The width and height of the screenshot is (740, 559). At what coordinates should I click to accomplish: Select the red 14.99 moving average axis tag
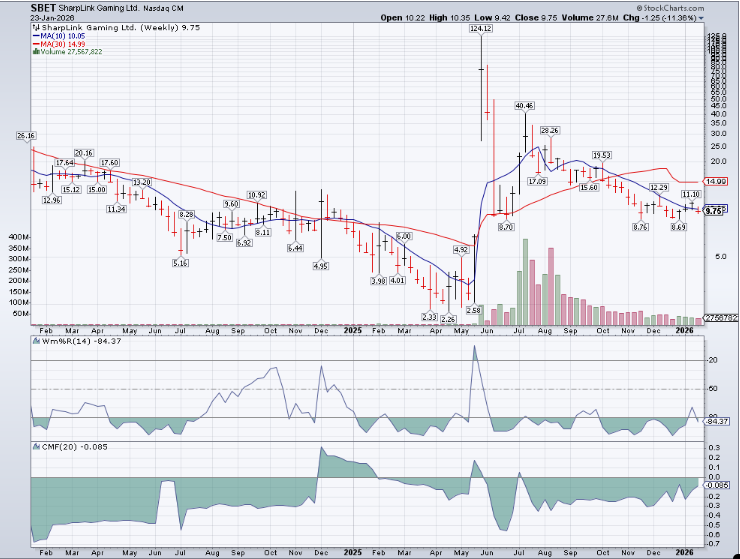(x=716, y=181)
